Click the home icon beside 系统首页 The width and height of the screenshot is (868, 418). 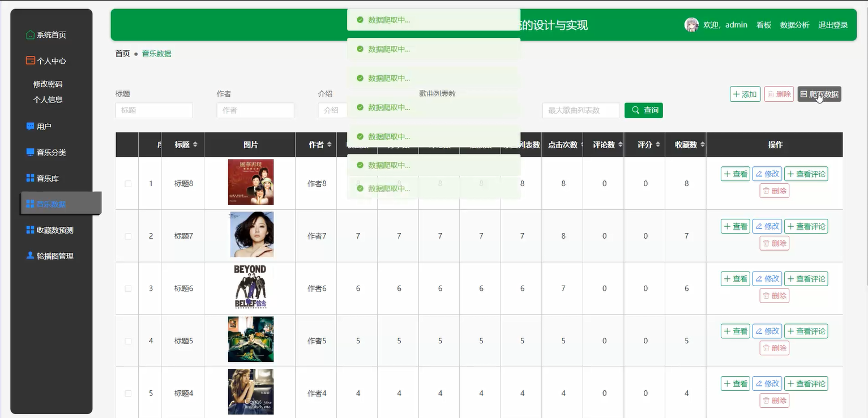coord(31,35)
